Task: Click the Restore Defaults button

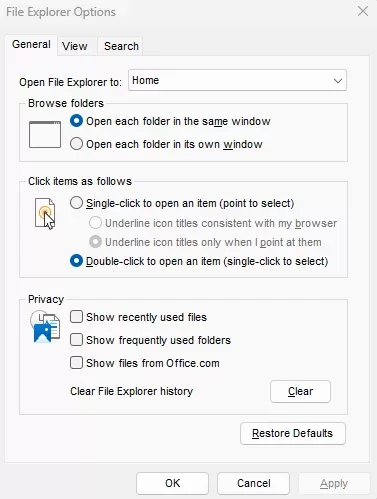Action: click(x=293, y=433)
